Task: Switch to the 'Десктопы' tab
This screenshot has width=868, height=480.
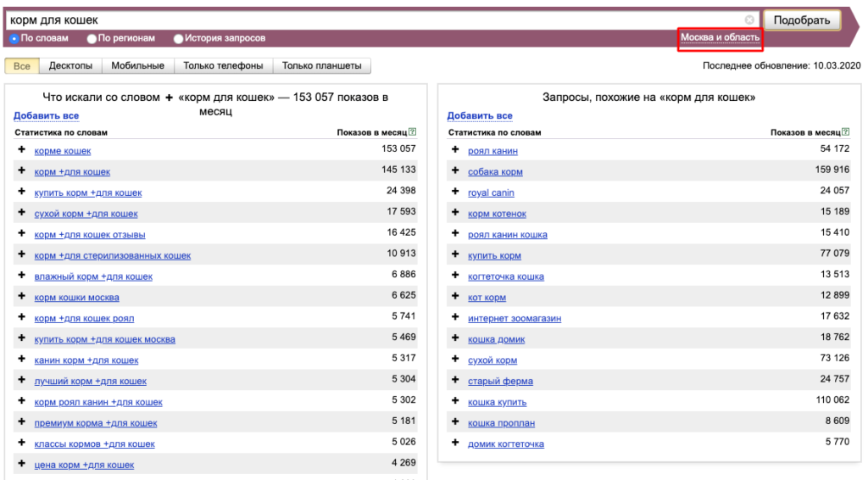Action: click(x=71, y=66)
